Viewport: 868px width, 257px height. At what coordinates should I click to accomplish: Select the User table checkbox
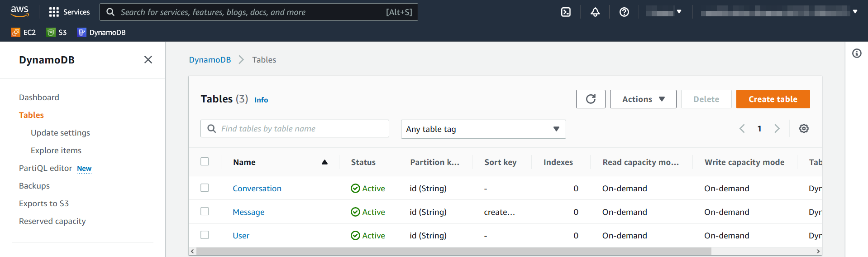click(x=205, y=235)
